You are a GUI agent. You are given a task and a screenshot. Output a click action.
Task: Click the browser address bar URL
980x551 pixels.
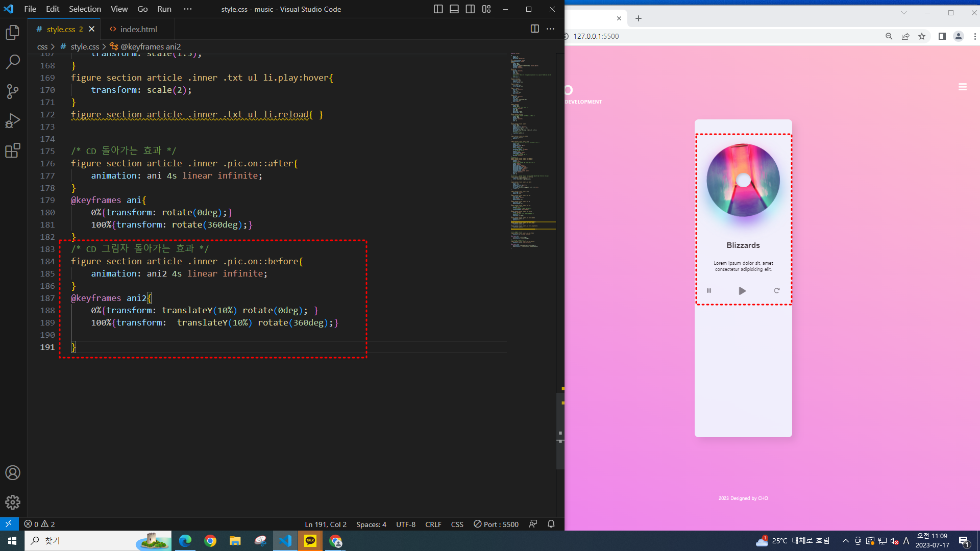(x=596, y=36)
